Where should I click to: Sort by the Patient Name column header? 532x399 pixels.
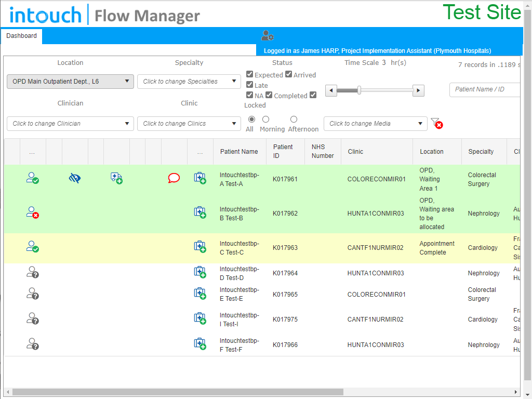click(x=239, y=152)
